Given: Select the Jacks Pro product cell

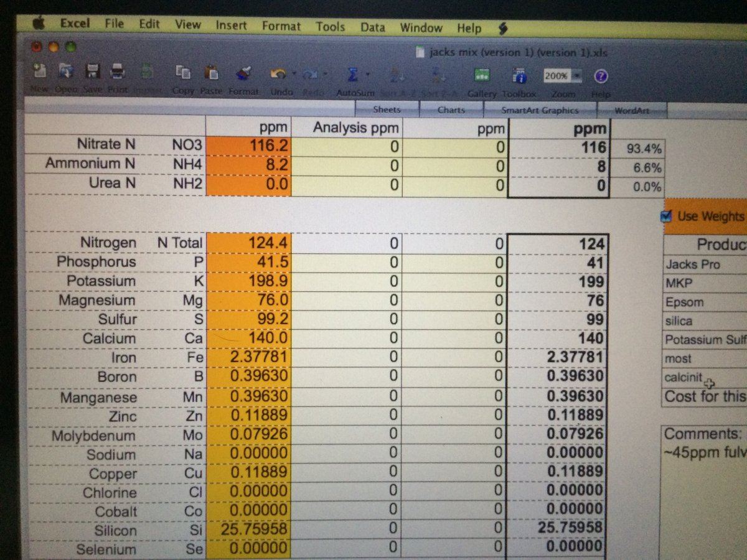Looking at the screenshot, I should coord(705,264).
